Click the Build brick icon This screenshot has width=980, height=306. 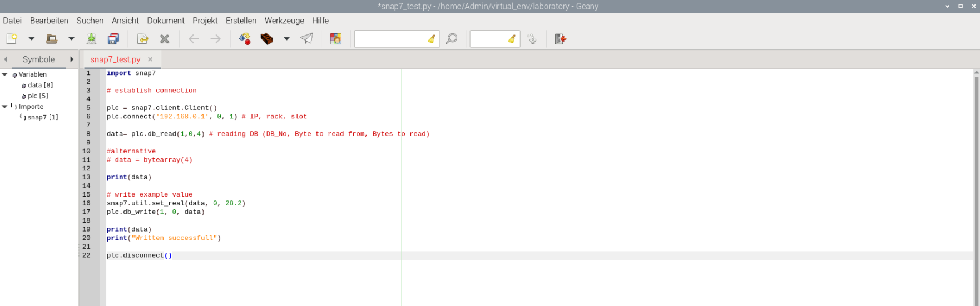click(x=267, y=39)
